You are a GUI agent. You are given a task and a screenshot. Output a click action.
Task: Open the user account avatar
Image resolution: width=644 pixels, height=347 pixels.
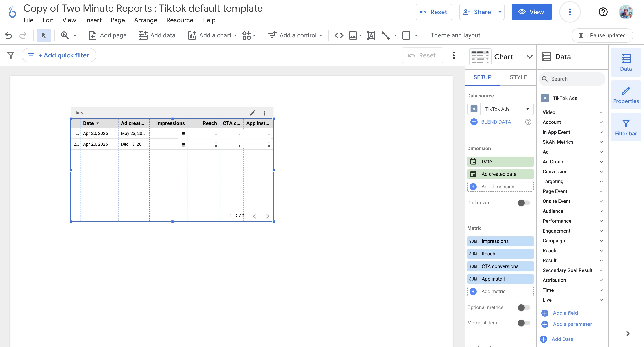click(626, 12)
